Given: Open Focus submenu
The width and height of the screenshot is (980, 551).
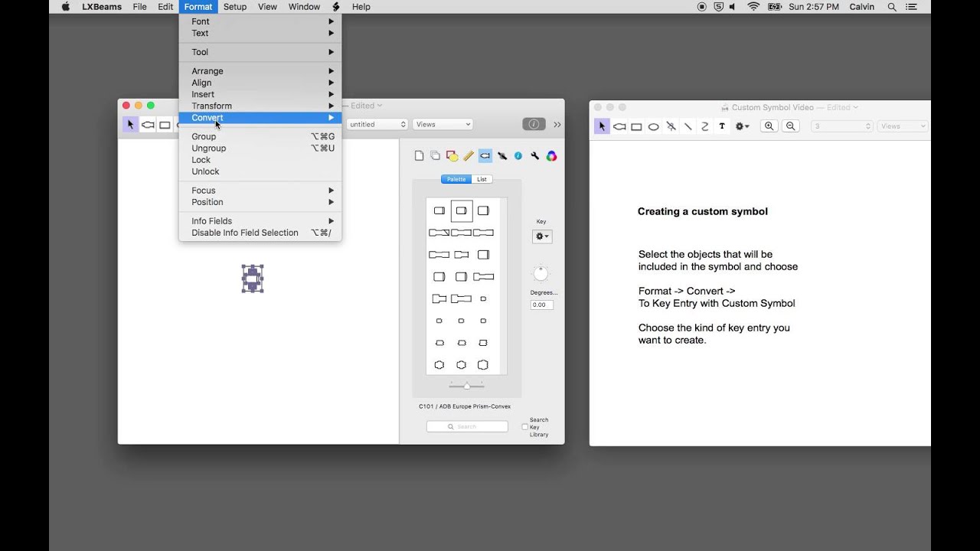Looking at the screenshot, I should (260, 191).
